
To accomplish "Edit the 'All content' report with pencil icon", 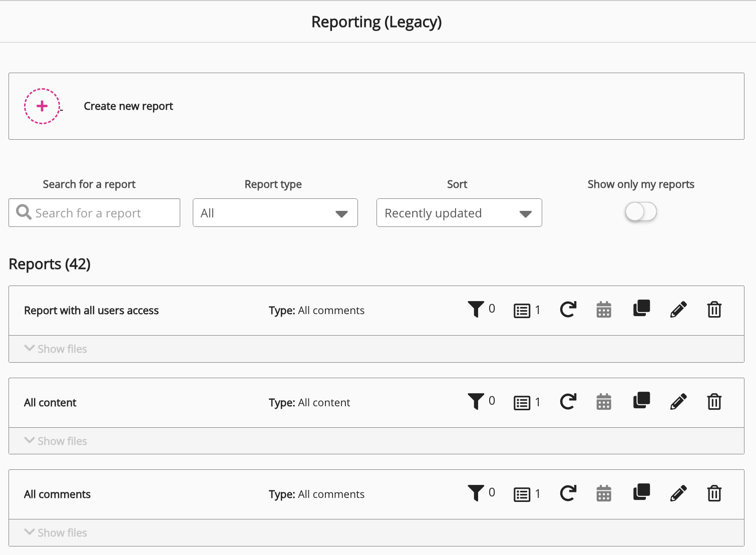I will (x=678, y=402).
